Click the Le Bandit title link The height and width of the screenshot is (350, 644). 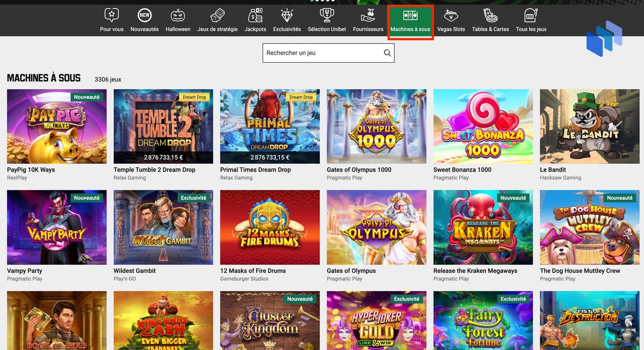tap(553, 170)
